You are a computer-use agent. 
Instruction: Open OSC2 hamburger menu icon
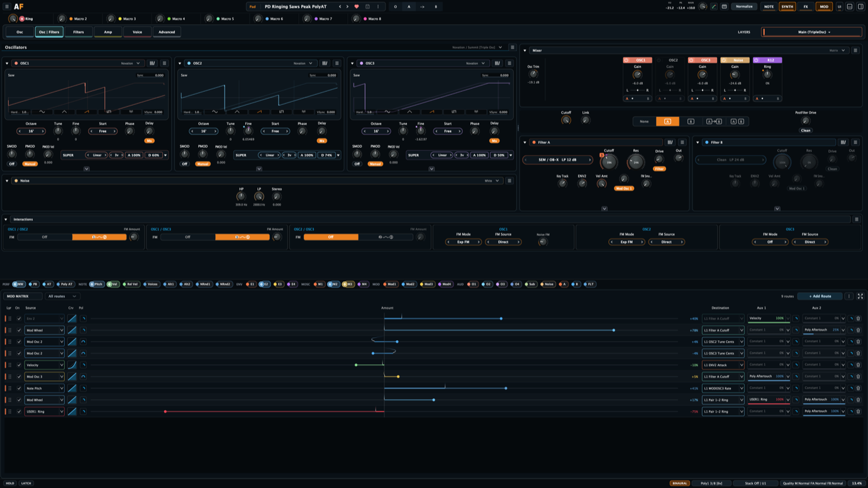337,63
